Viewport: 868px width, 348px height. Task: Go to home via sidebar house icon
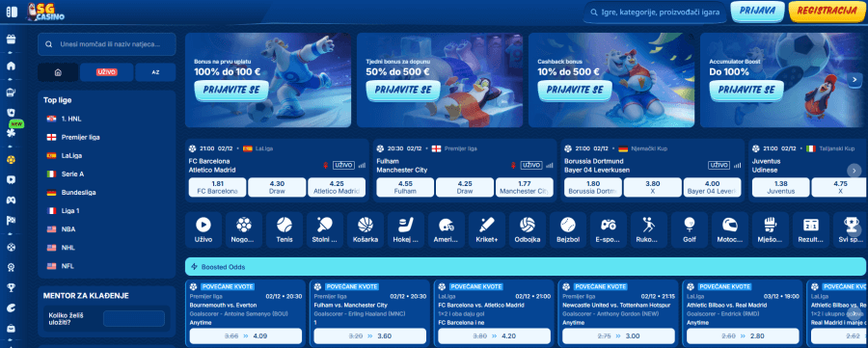click(x=11, y=66)
